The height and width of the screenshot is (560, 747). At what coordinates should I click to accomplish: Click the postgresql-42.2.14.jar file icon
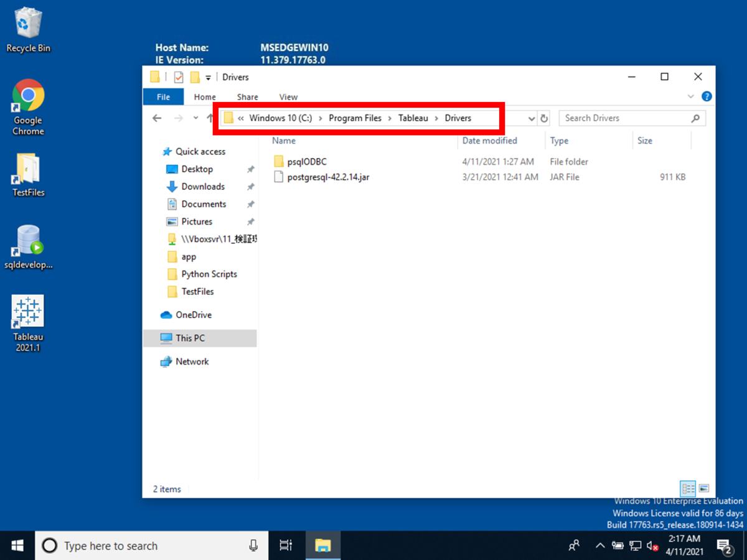click(x=279, y=177)
